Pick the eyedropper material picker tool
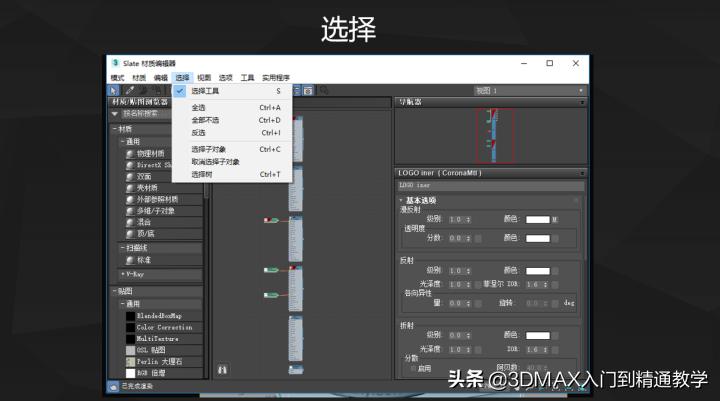720x401 pixels. 130,90
